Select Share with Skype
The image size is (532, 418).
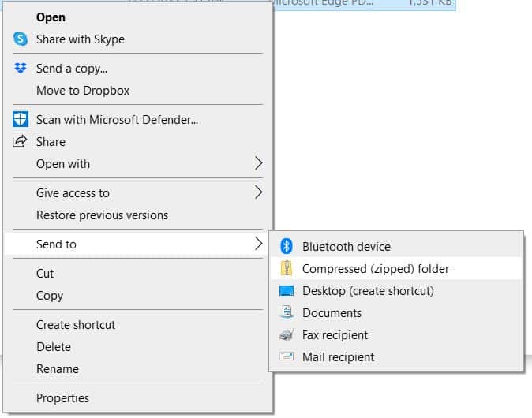pos(138,39)
